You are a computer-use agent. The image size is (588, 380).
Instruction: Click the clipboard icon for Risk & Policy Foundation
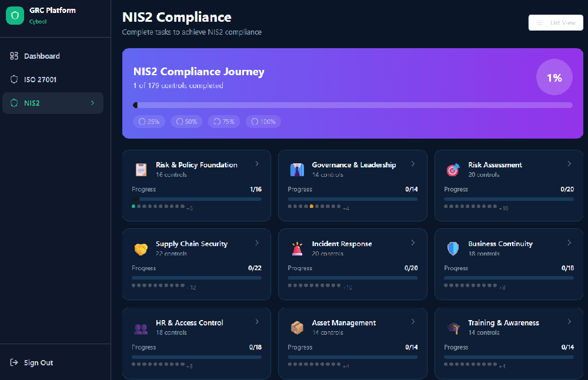(141, 170)
